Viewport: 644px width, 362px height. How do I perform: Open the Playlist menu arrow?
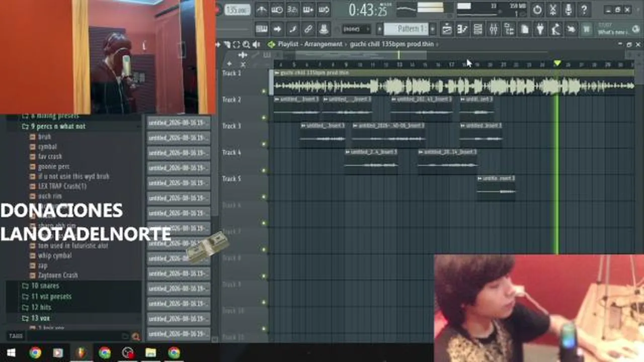[272, 44]
